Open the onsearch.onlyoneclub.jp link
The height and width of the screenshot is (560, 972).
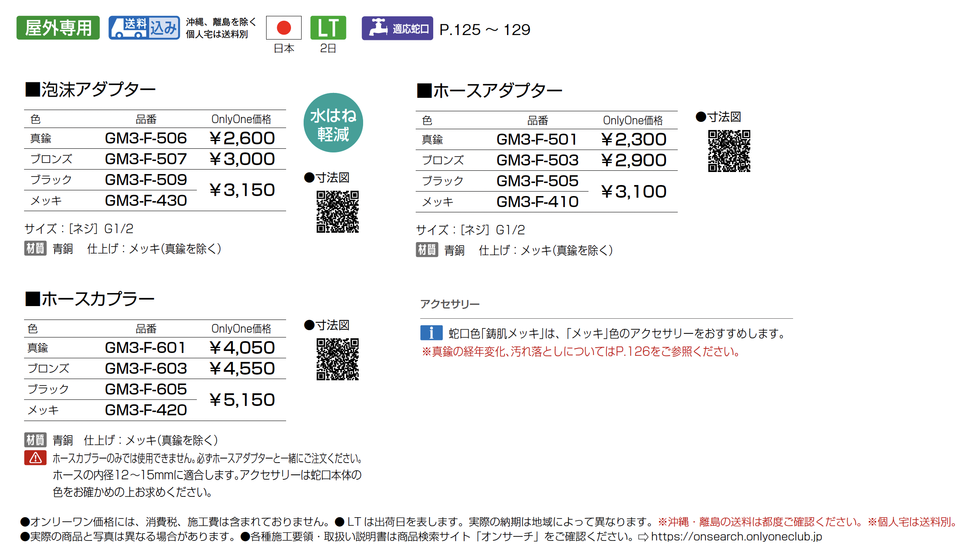tap(736, 536)
